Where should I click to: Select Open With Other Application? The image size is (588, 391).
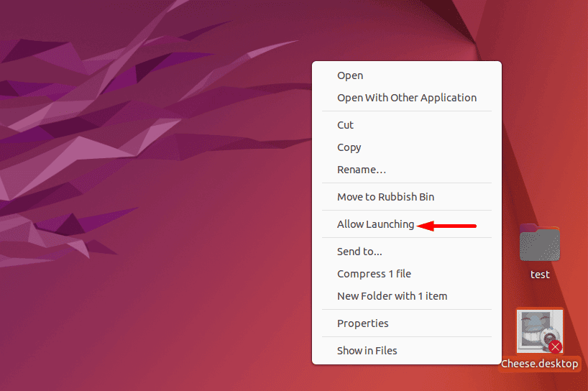pyautogui.click(x=406, y=98)
